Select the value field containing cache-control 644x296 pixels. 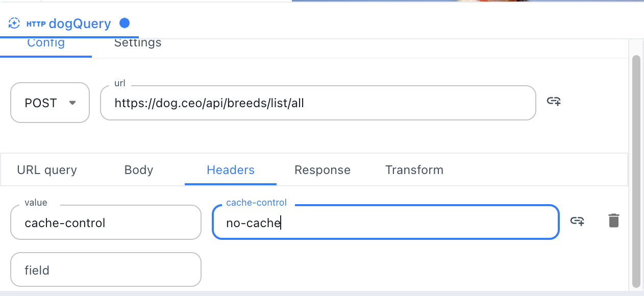[106, 222]
